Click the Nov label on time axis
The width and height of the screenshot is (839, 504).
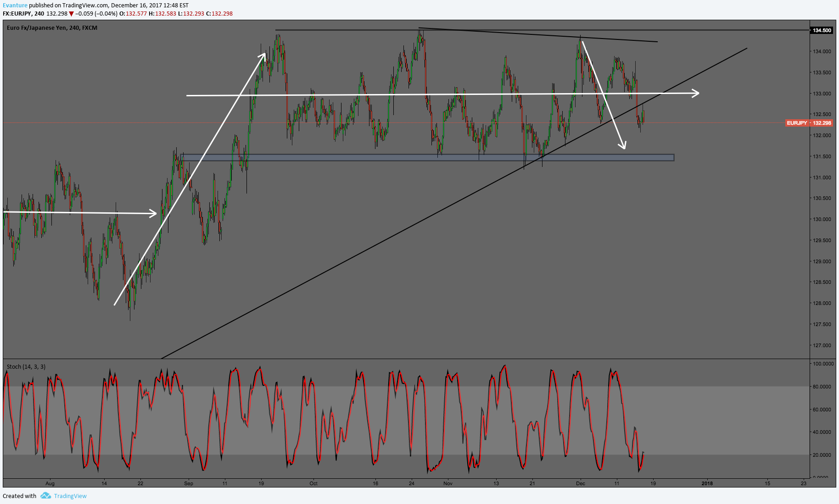pos(448,483)
